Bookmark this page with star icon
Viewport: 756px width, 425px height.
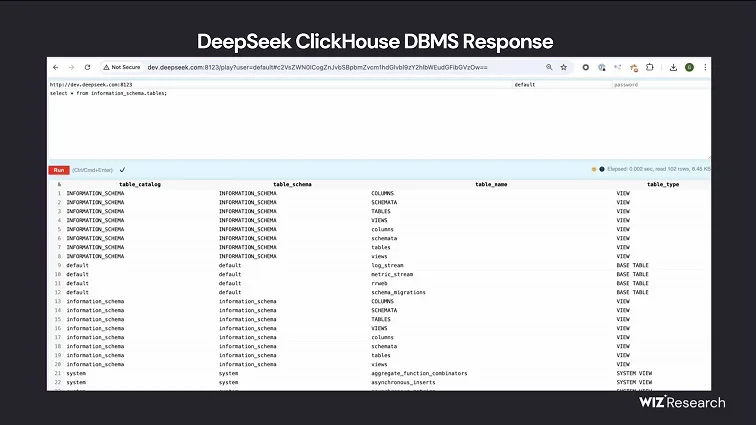coord(565,67)
